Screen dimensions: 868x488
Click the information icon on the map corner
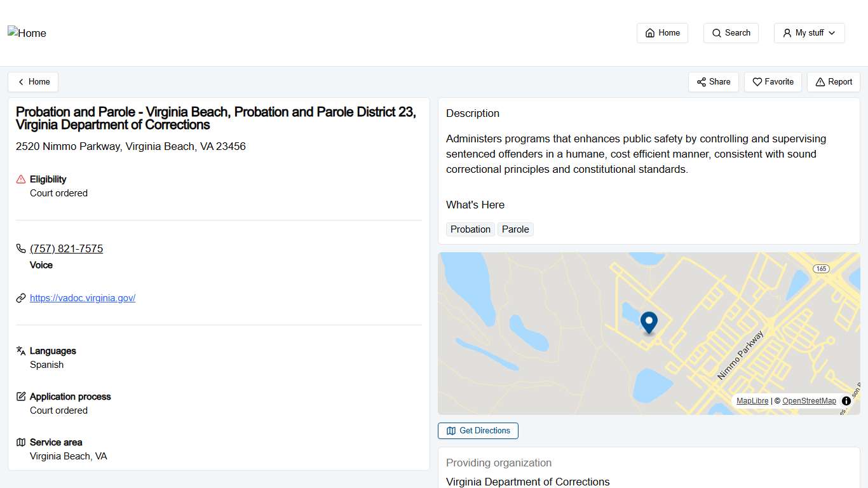coord(846,401)
